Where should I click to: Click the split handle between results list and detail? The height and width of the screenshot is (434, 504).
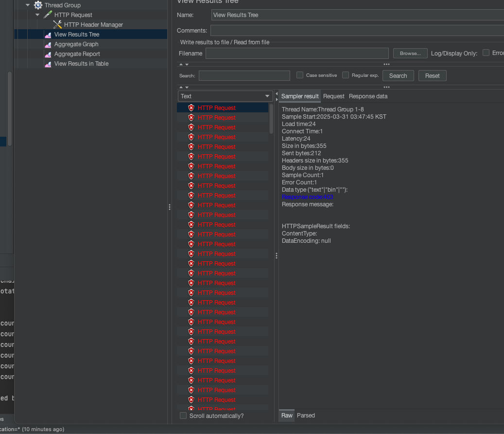[x=277, y=256]
